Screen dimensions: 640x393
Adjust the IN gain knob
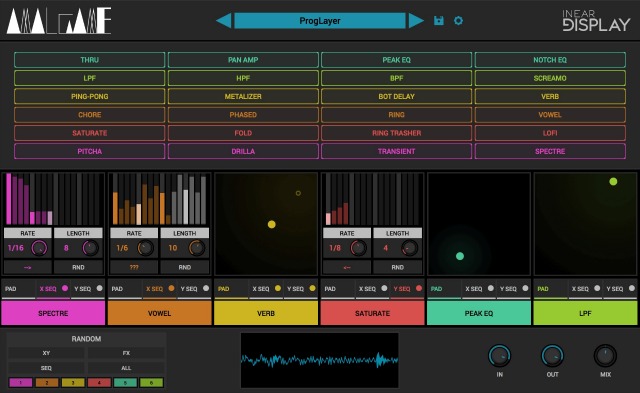tap(499, 355)
